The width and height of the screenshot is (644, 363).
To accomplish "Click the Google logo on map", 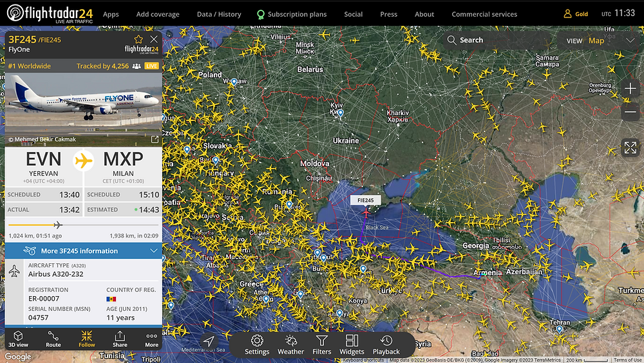I will (x=18, y=357).
